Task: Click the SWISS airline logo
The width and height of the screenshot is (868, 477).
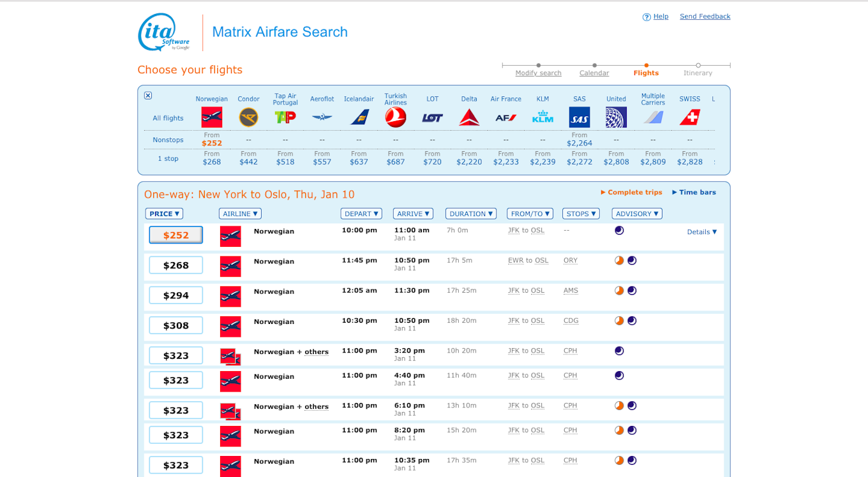Action: click(689, 117)
